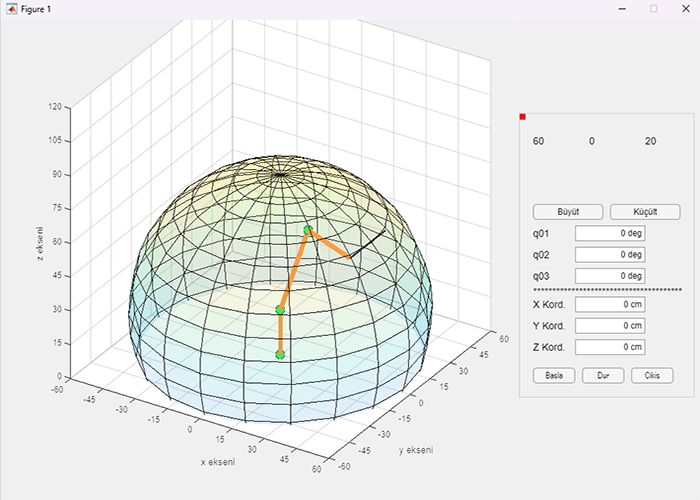Viewport: 700px width, 500px height.
Task: Click the z ekseni axis label
Action: pos(40,243)
